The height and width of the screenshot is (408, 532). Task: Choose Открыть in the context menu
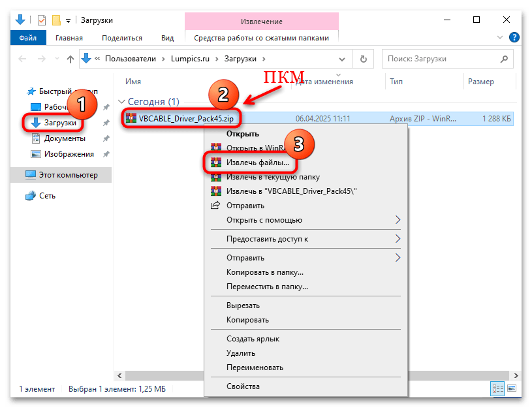242,134
